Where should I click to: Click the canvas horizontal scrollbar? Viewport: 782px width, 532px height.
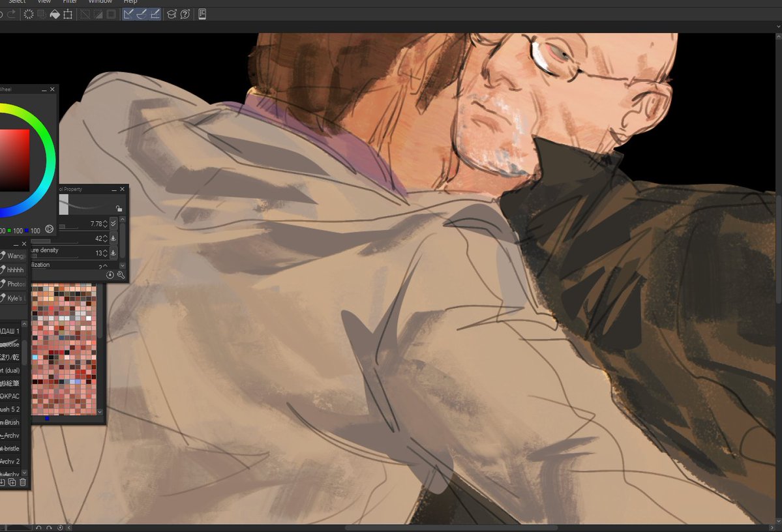[x=451, y=527]
